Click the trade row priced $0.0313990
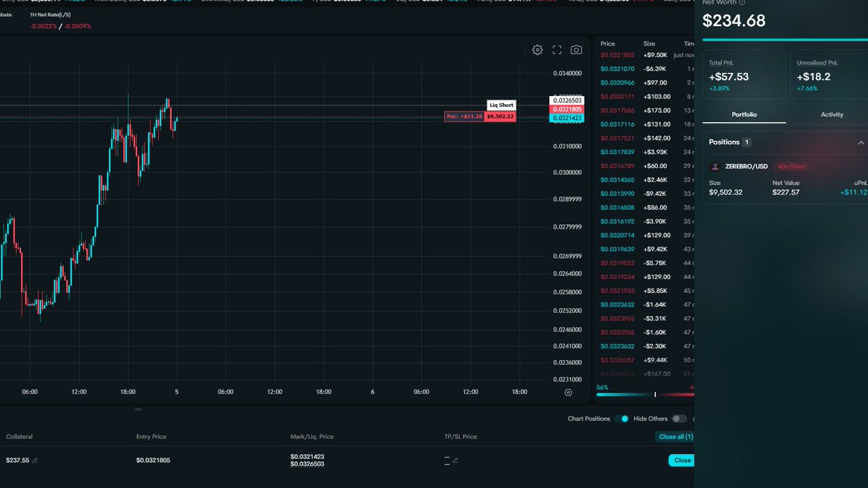Screen dimensions: 868x488 (645, 194)
